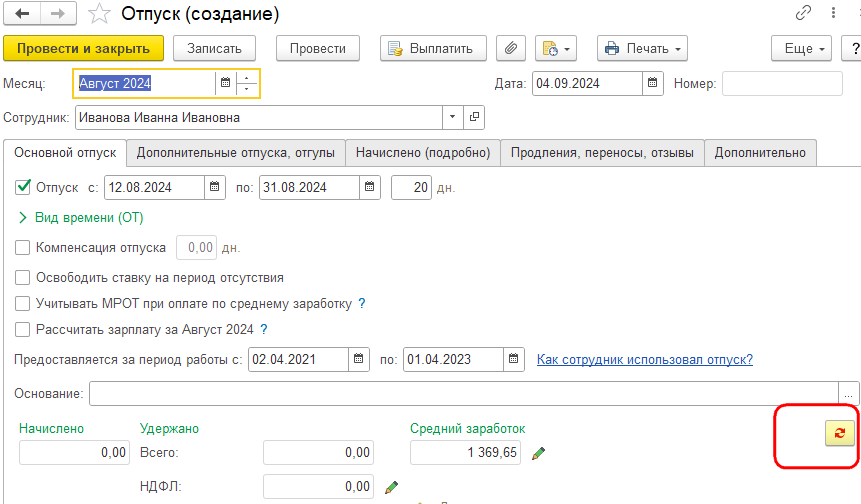Image resolution: width=861 pixels, height=504 pixels.
Task: Click work period start field 02.04.2021
Action: [x=299, y=359]
